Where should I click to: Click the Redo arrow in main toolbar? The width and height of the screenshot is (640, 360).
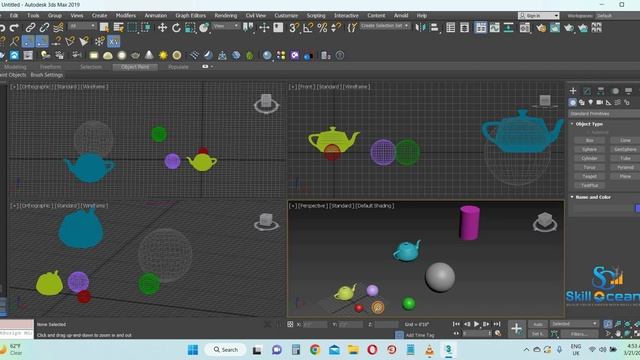14,28
